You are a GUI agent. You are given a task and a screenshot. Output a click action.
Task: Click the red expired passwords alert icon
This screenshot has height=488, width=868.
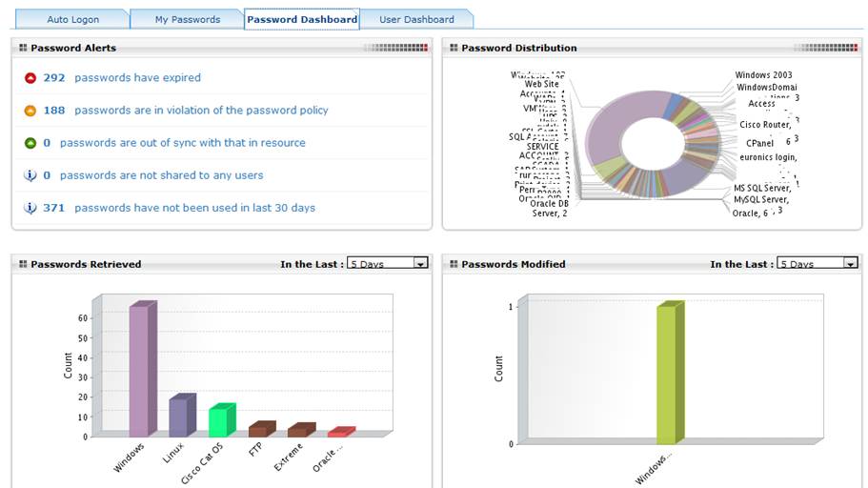coord(30,78)
